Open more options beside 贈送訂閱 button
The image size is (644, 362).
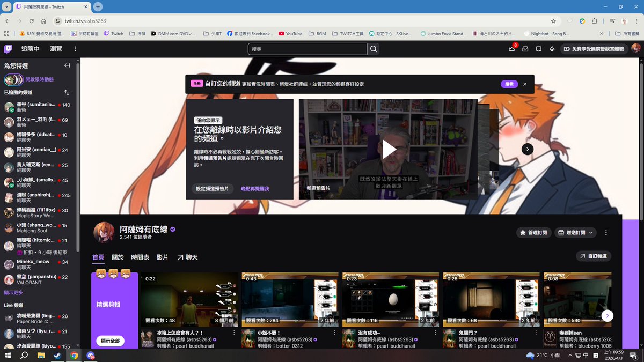(x=606, y=232)
